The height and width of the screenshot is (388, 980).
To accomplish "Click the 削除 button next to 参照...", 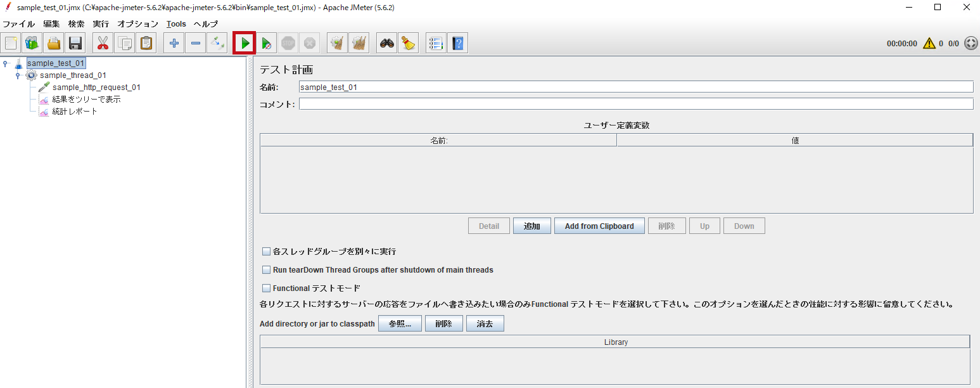I will coord(444,324).
